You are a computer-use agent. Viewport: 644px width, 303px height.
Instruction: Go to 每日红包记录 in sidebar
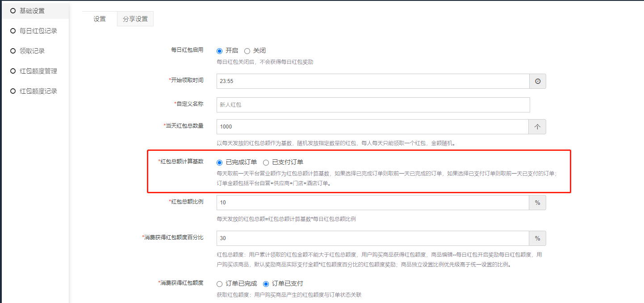pyautogui.click(x=38, y=31)
